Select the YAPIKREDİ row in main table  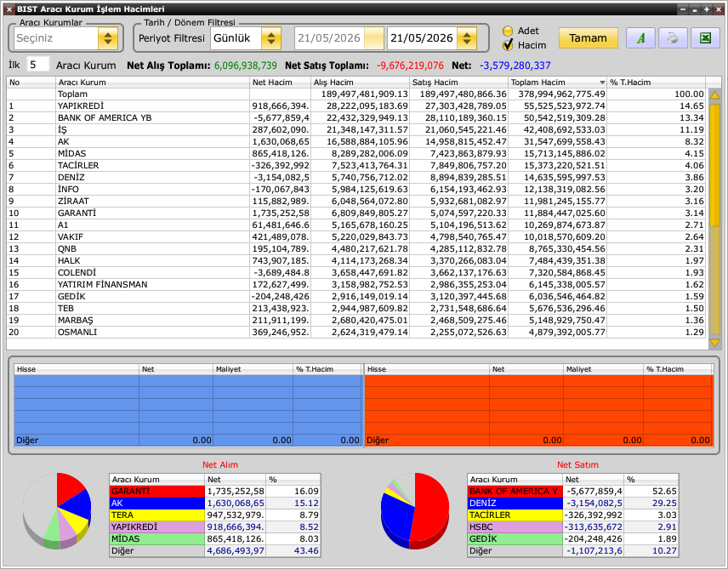tap(356, 106)
